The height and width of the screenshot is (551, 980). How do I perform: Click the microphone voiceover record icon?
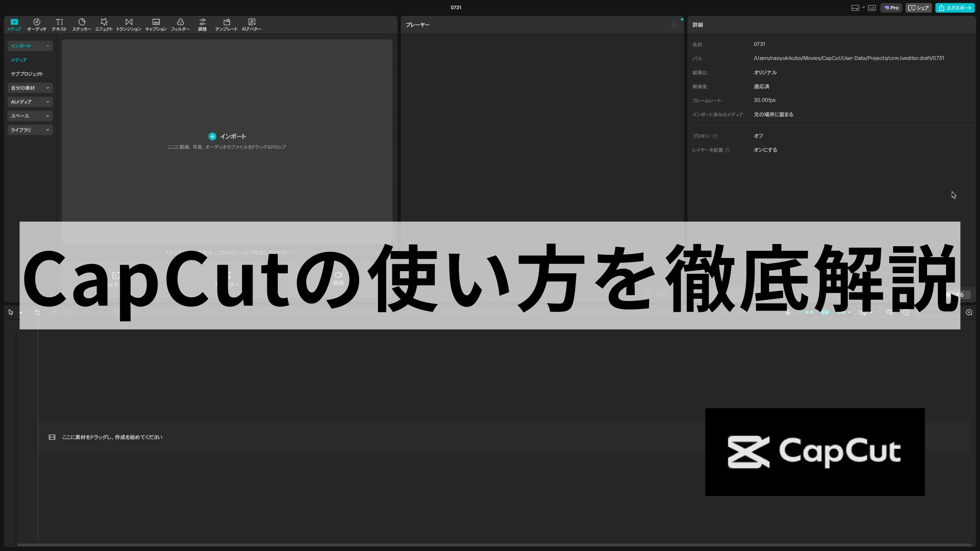pyautogui.click(x=788, y=312)
